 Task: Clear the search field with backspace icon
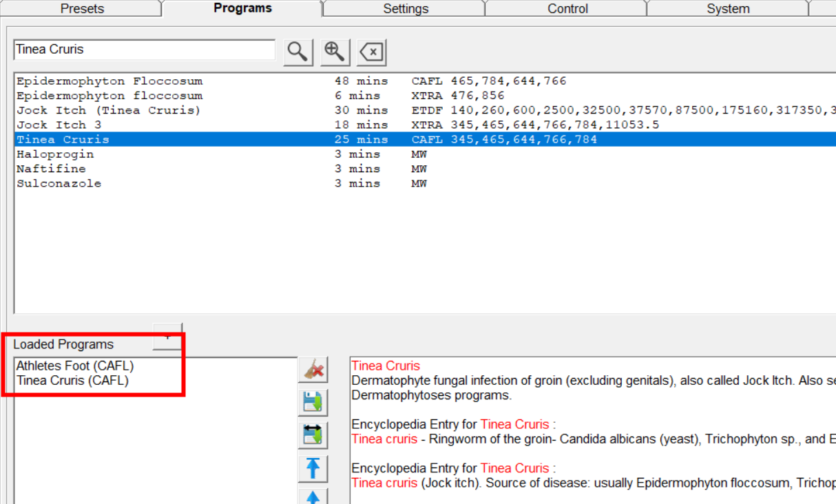pyautogui.click(x=372, y=52)
